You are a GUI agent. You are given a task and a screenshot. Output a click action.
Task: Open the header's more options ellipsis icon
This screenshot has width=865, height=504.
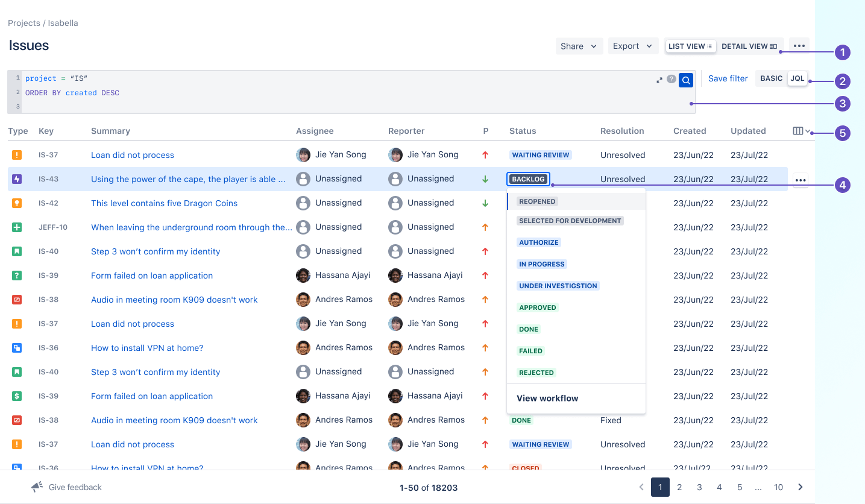pos(799,46)
